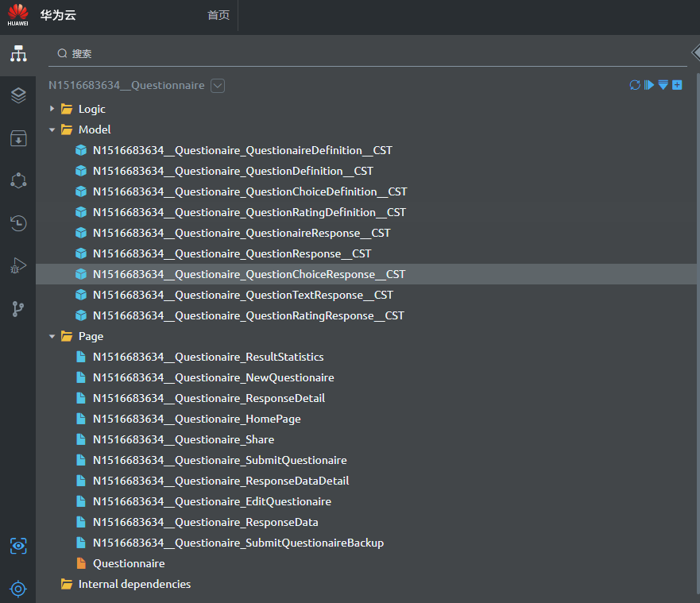Click the N1516683634__Questionnaire project name
700x603 pixels.
[x=126, y=85]
